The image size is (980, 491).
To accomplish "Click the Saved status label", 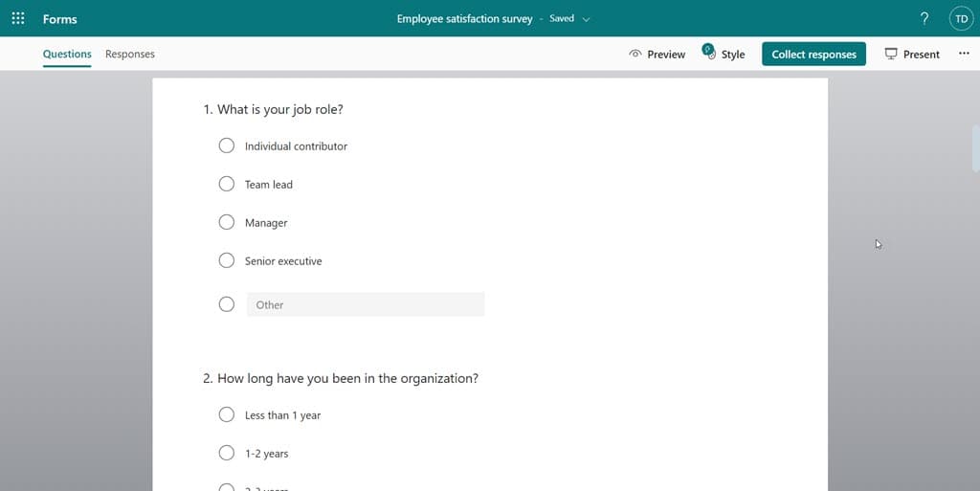I will (x=561, y=19).
